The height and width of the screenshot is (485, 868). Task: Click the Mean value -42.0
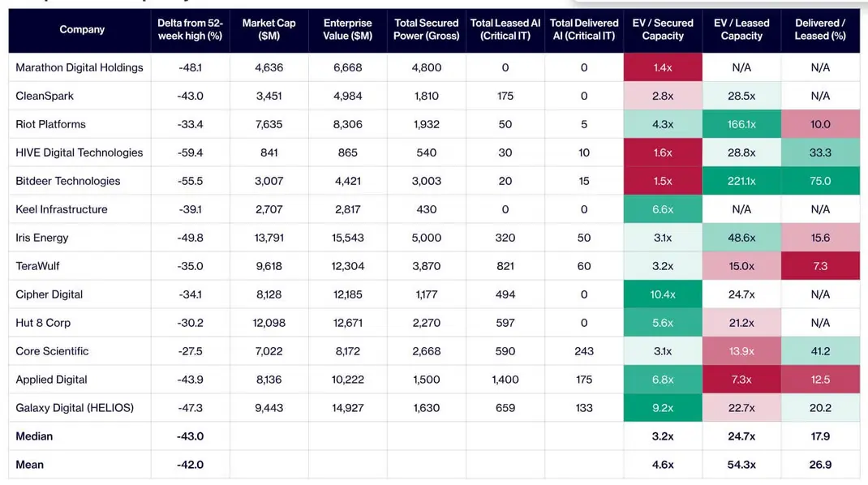tap(190, 465)
